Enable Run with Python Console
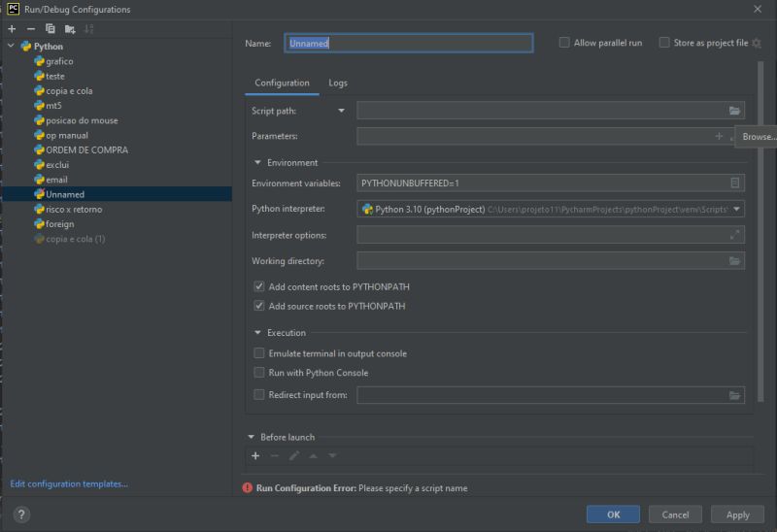The height and width of the screenshot is (532, 777). tap(258, 373)
